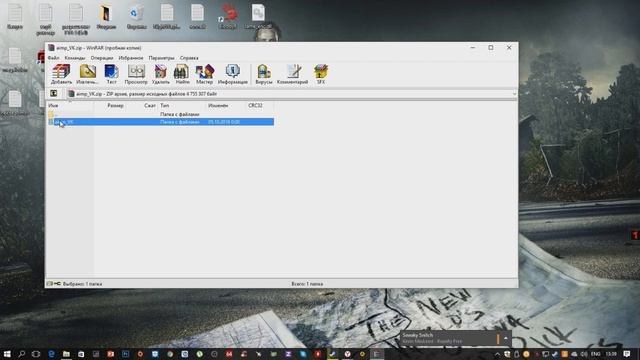Select the aimp_VK folder row

160,122
